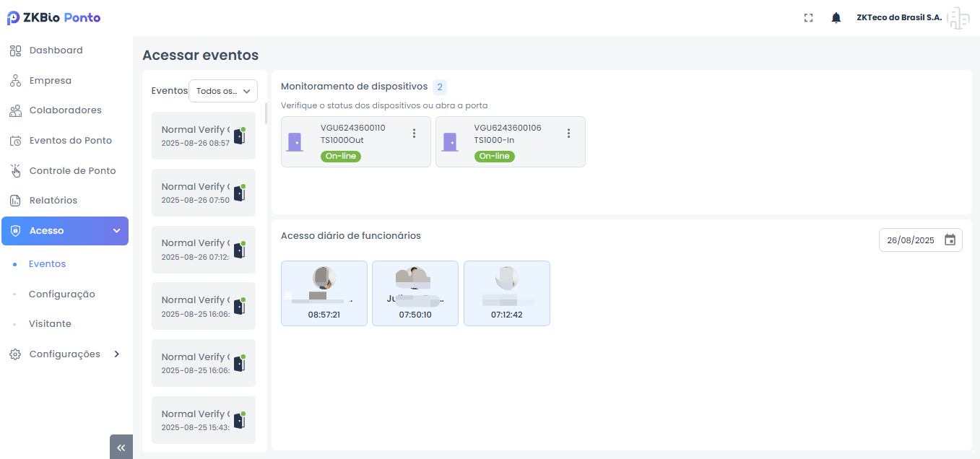Go to Dashboard in the sidebar

click(x=56, y=51)
